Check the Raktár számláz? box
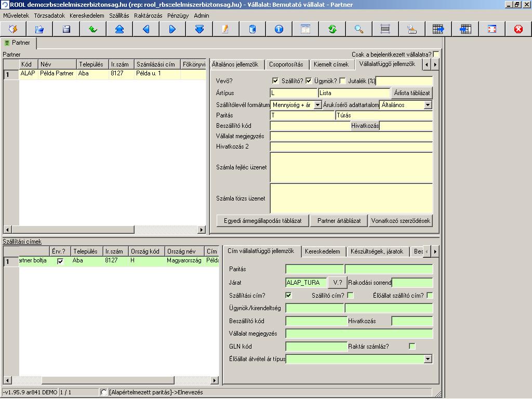This screenshot has width=532, height=399. tap(412, 346)
